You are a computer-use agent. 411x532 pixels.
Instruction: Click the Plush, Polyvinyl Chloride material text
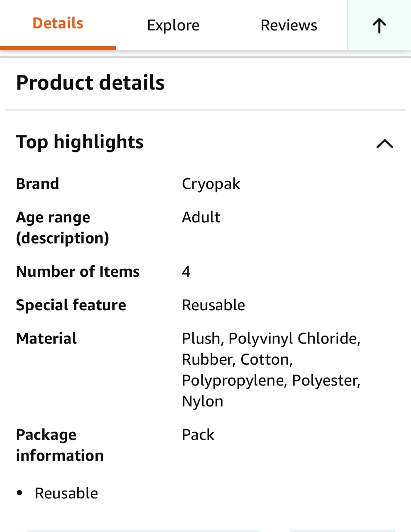pos(271,338)
